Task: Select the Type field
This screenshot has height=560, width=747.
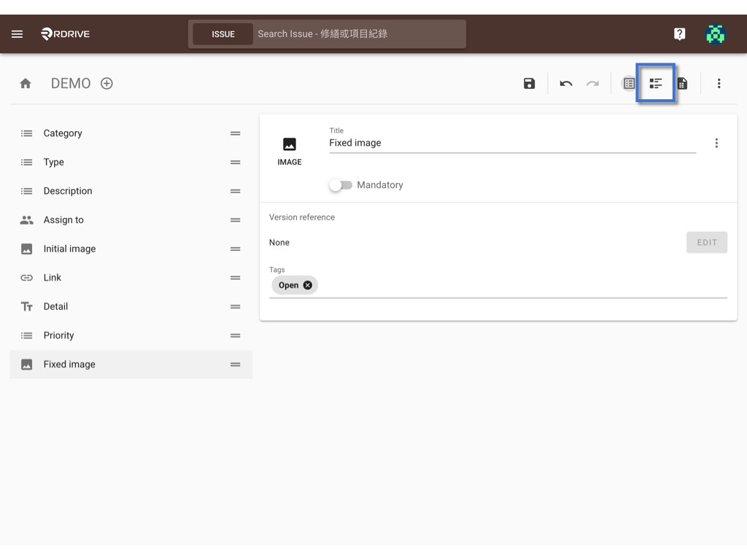Action: (131, 163)
